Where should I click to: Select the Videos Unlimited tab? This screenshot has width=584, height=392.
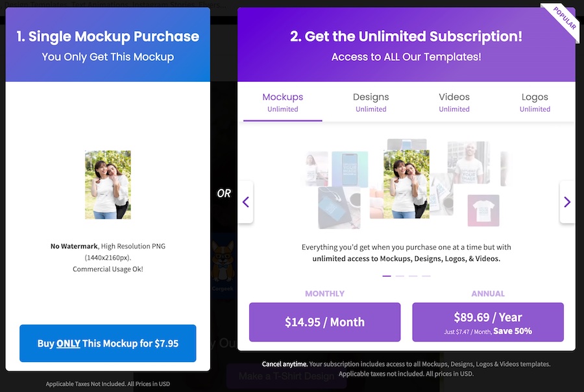coord(454,102)
